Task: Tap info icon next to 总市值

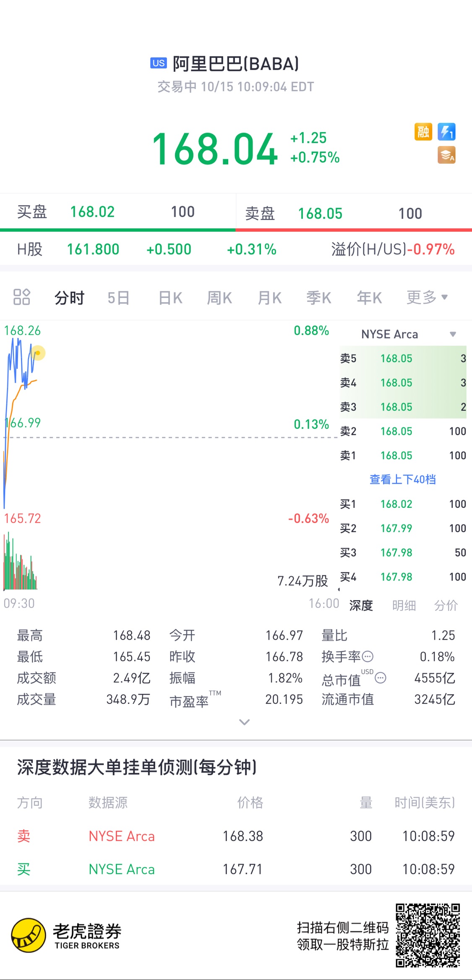Action: pos(381,677)
